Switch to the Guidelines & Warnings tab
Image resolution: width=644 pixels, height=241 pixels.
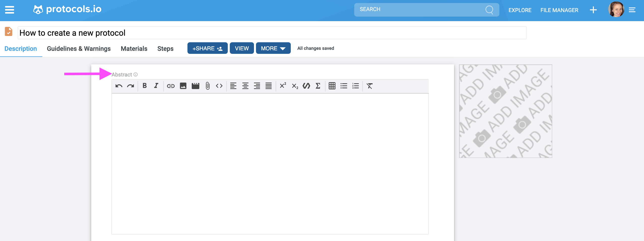[78, 49]
